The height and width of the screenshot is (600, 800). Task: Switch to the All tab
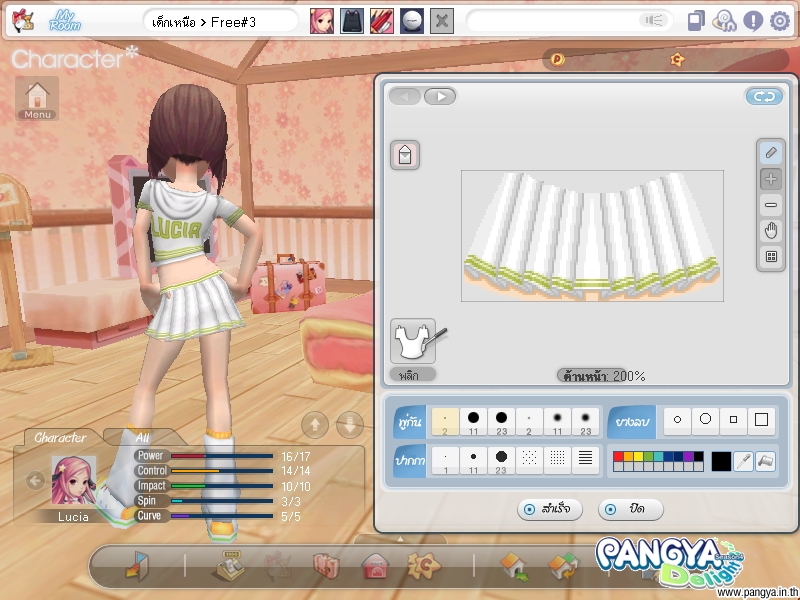[x=142, y=438]
